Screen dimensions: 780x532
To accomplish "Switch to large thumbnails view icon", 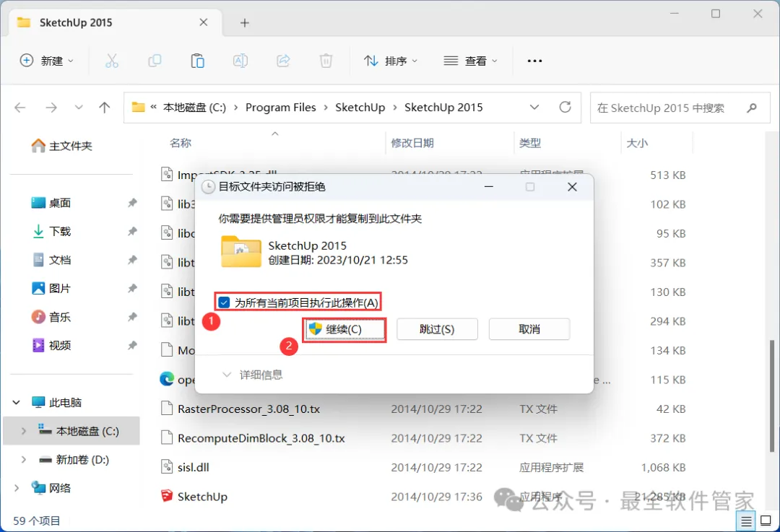I will (766, 521).
